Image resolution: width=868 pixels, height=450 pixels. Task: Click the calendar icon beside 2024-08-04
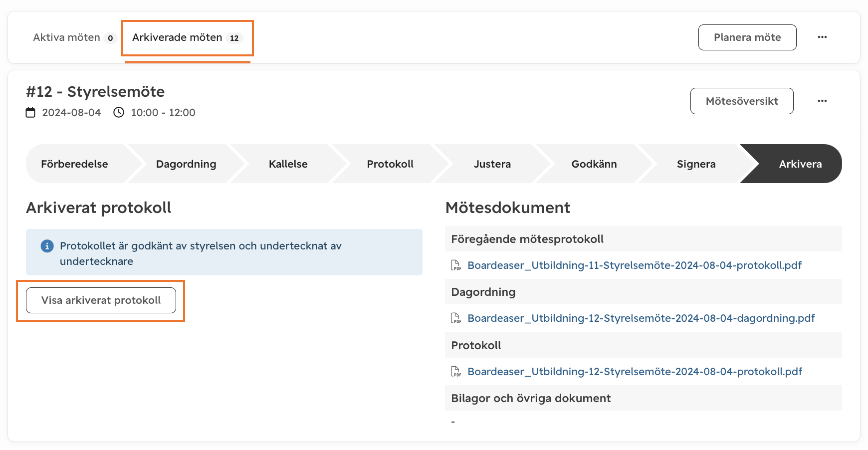coord(30,112)
